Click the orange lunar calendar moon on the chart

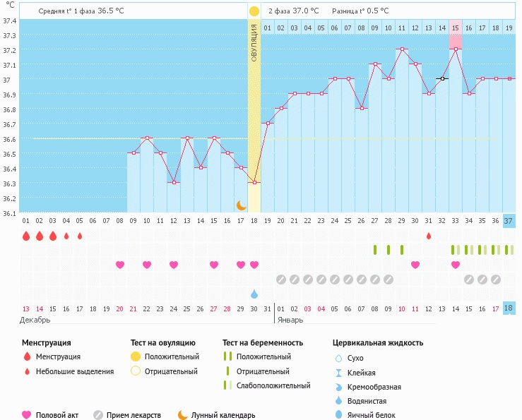click(x=242, y=205)
